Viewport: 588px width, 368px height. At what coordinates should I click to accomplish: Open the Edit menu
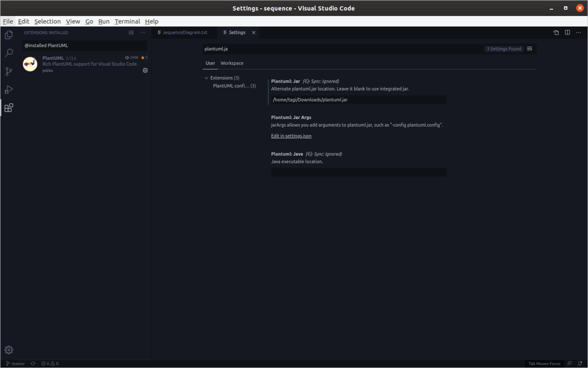(x=24, y=22)
